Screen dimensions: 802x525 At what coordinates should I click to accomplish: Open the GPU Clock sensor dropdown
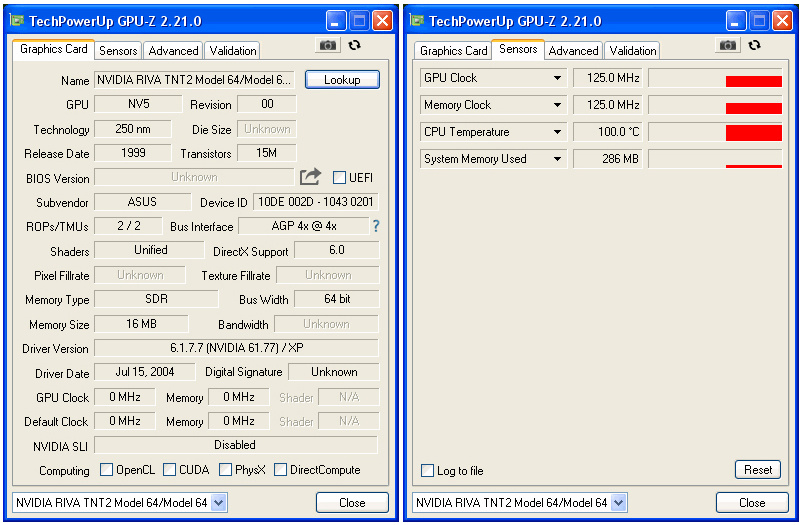point(558,78)
